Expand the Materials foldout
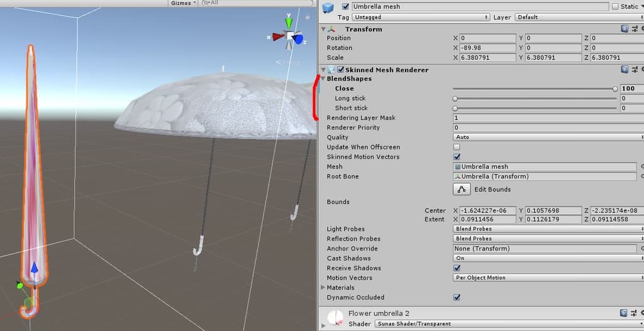The width and height of the screenshot is (644, 331). coord(323,288)
